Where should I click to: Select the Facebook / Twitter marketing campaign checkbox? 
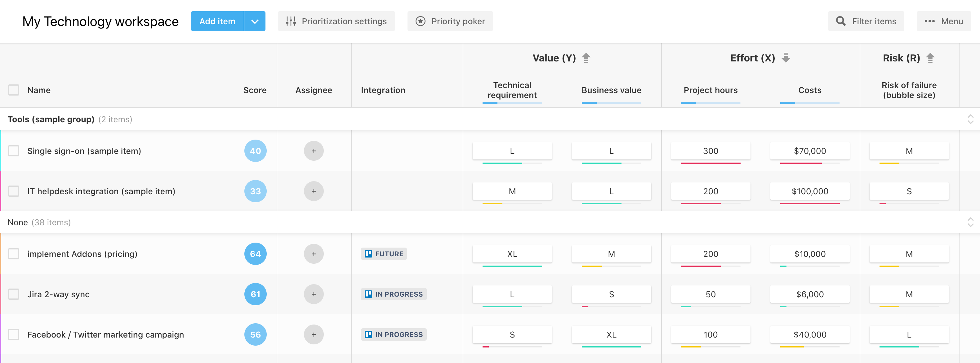[14, 334]
